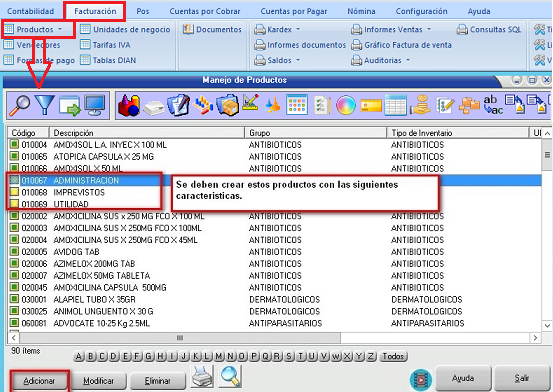Image resolution: width=553 pixels, height=392 pixels.
Task: Open the Contabilidad tab
Action: click(x=31, y=11)
